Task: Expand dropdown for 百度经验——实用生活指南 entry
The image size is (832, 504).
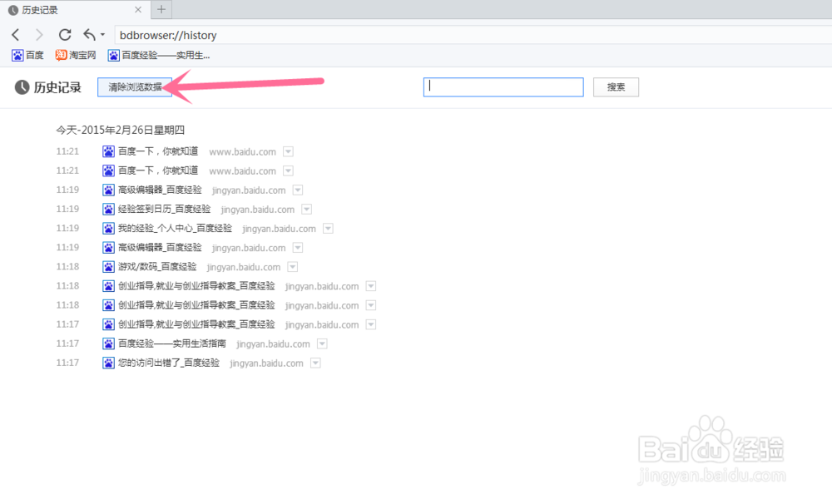Action: point(322,343)
